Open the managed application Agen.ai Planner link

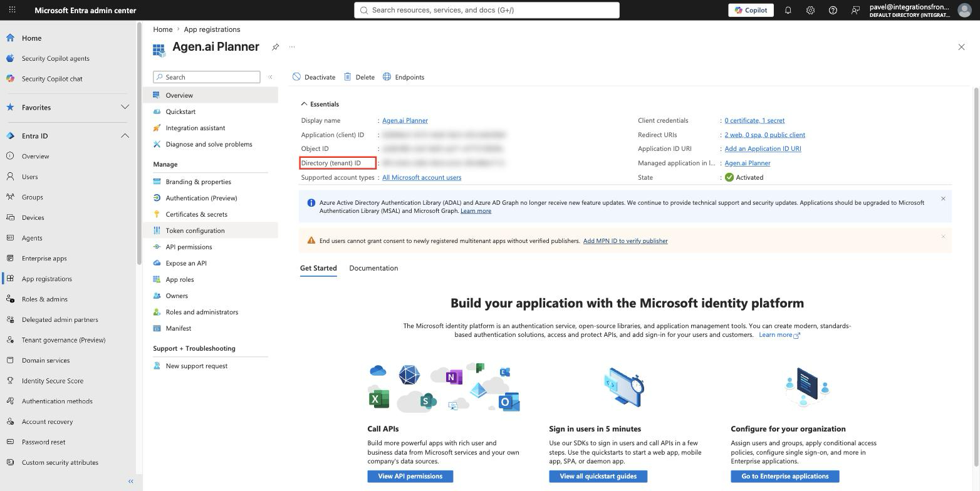pos(748,163)
